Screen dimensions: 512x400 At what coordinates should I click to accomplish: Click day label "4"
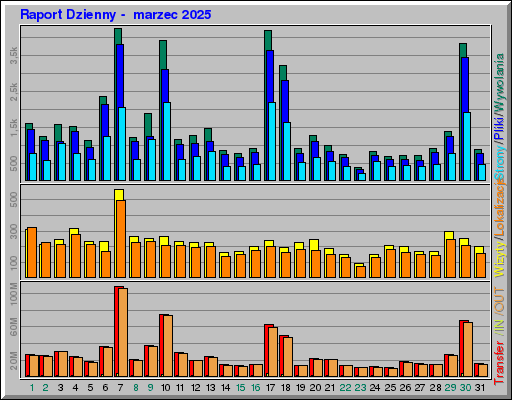click(x=75, y=388)
